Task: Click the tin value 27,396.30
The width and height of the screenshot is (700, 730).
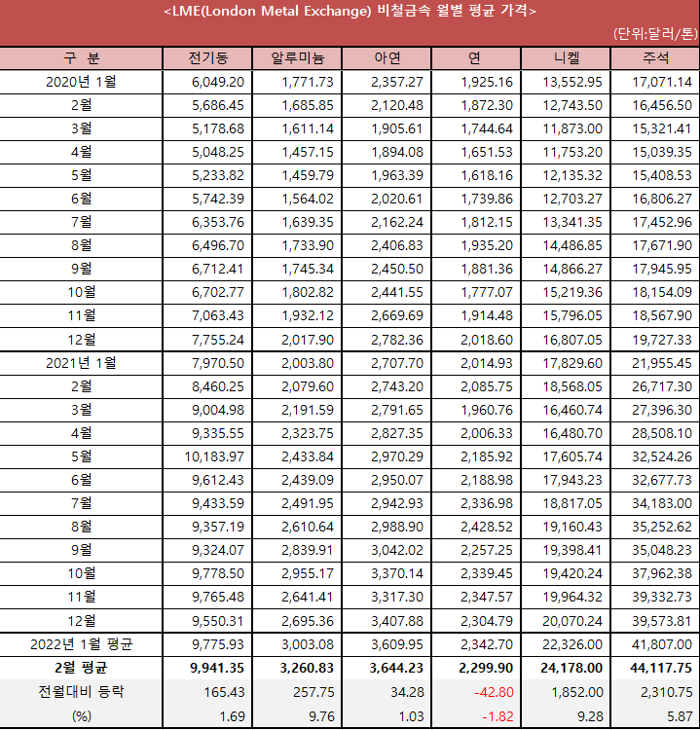Action: click(x=662, y=410)
